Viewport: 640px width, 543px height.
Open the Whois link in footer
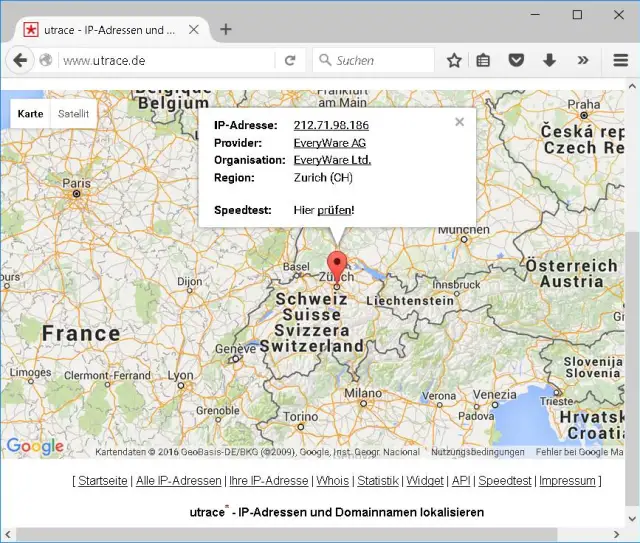pos(333,481)
